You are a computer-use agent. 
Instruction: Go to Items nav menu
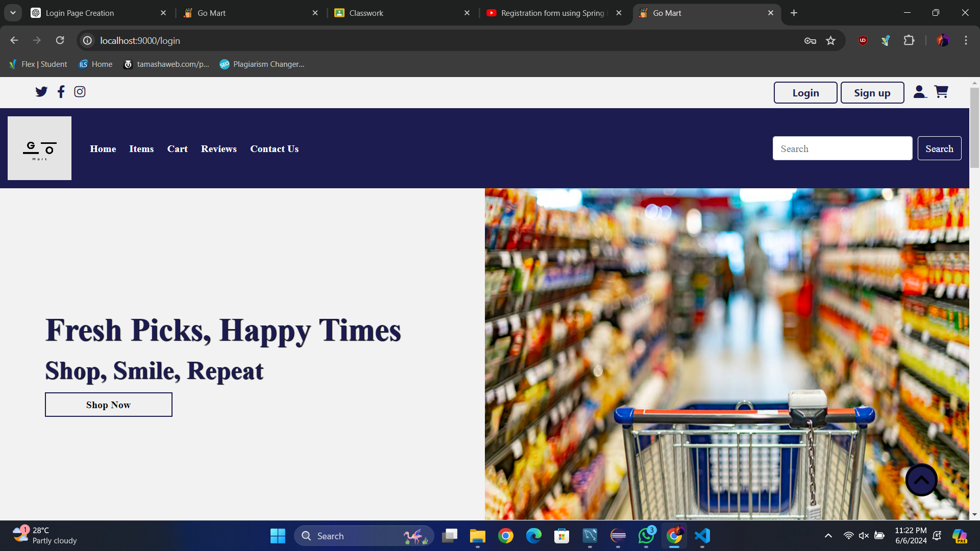pyautogui.click(x=141, y=149)
